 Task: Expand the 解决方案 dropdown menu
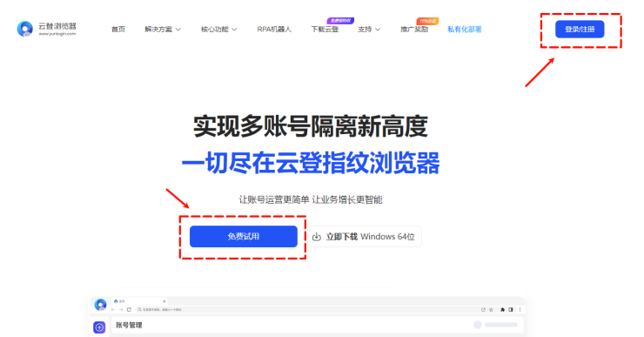(x=163, y=30)
